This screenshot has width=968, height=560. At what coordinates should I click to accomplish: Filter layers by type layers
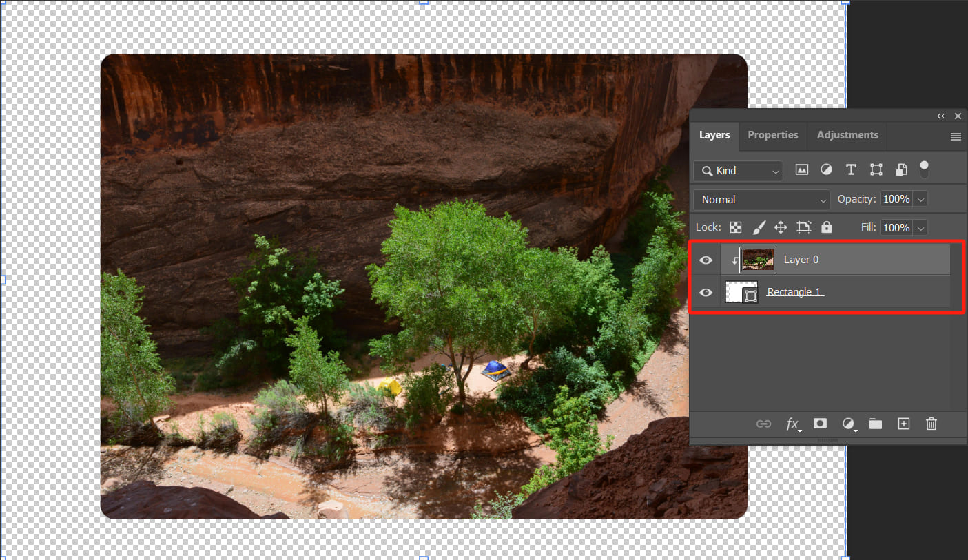coord(851,170)
